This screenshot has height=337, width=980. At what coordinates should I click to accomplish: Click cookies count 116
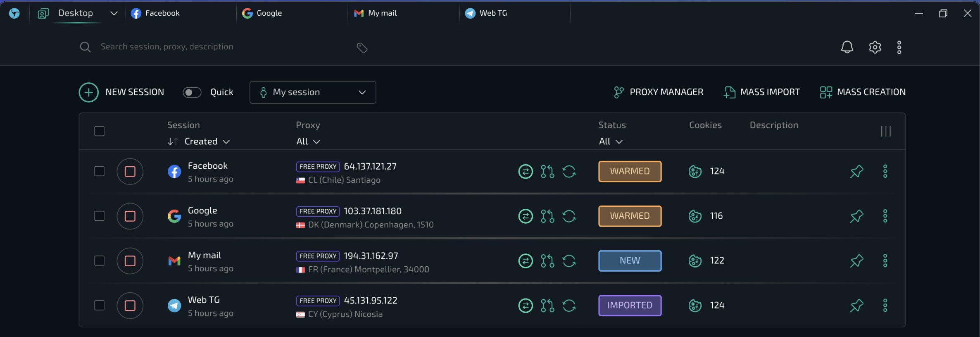click(716, 216)
